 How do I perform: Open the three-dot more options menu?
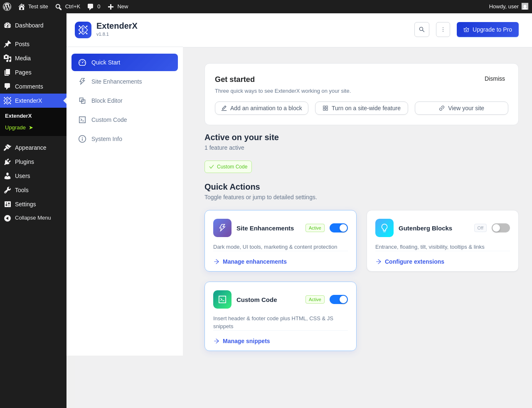point(443,30)
